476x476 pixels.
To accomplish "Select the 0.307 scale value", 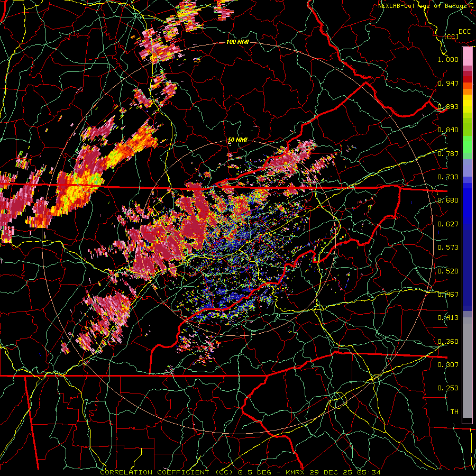I will (x=448, y=365).
